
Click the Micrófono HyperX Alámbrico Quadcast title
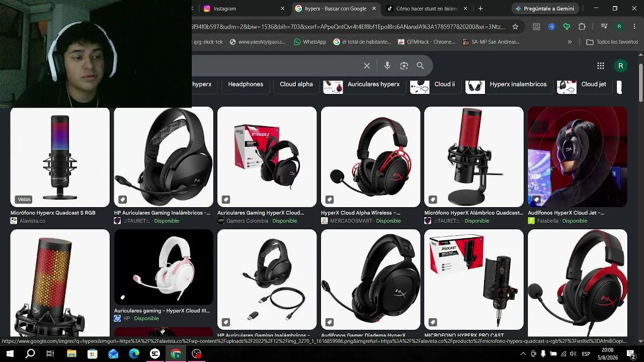pyautogui.click(x=474, y=213)
